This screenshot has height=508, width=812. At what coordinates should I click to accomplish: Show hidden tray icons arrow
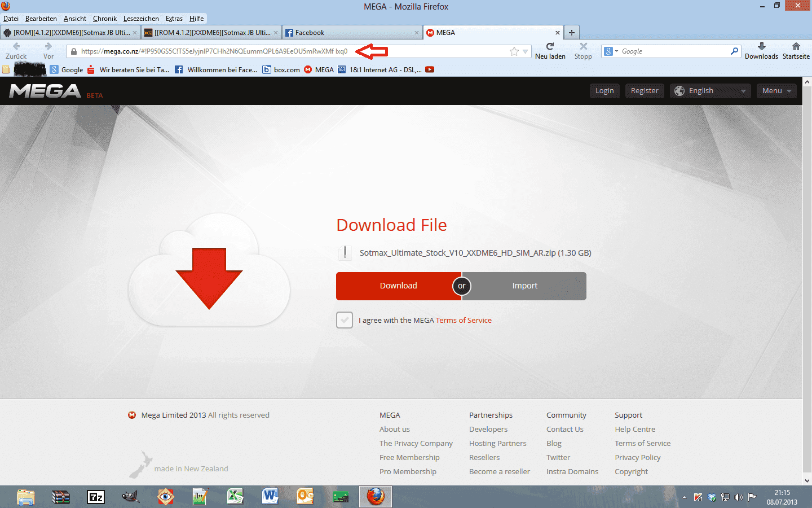[x=684, y=498]
